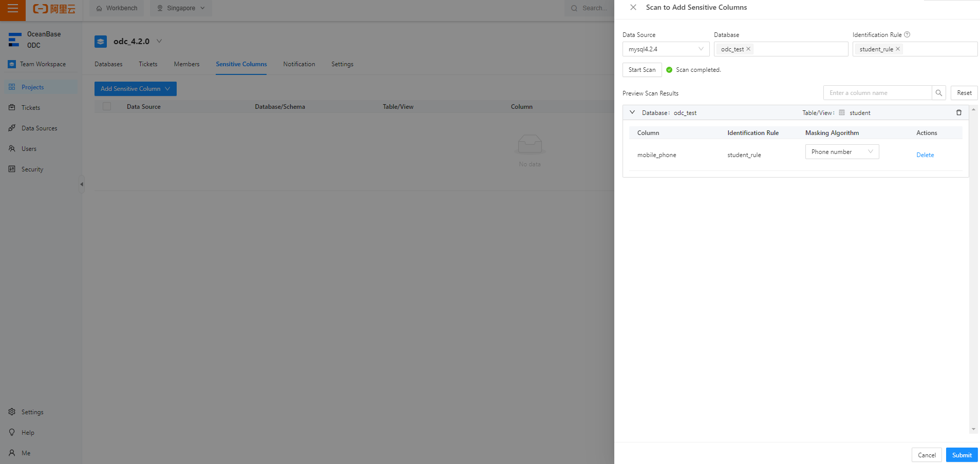Expand the odc_4.2.0 project switcher
Screen dimensions: 980x464
point(159,41)
